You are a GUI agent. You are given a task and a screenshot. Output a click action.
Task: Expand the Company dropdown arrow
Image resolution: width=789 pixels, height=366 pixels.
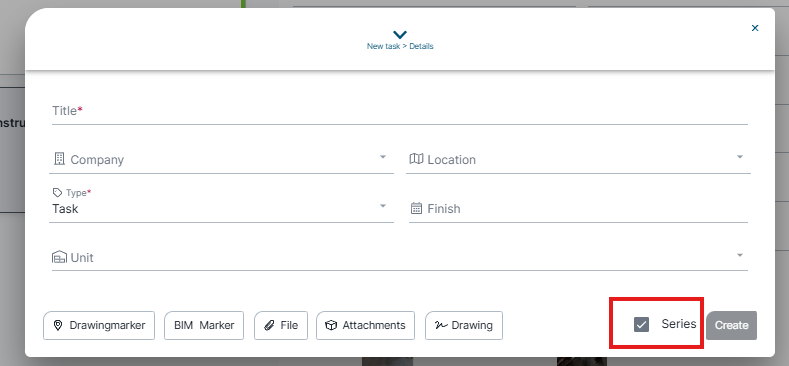pos(382,157)
